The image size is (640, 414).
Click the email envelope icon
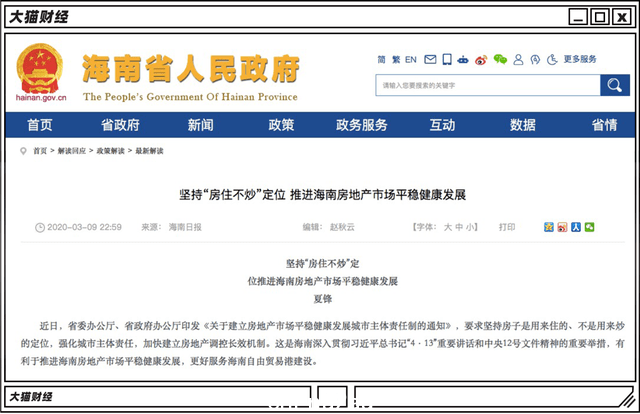(x=430, y=60)
